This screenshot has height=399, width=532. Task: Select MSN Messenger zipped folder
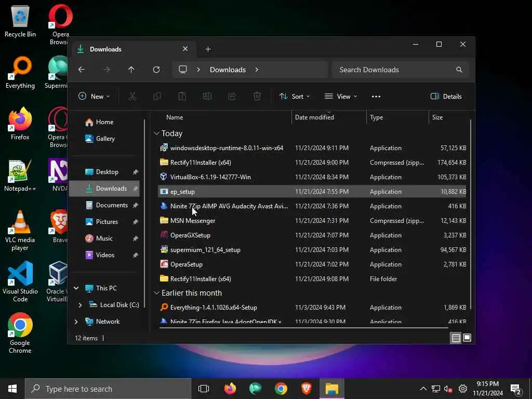tap(312, 221)
